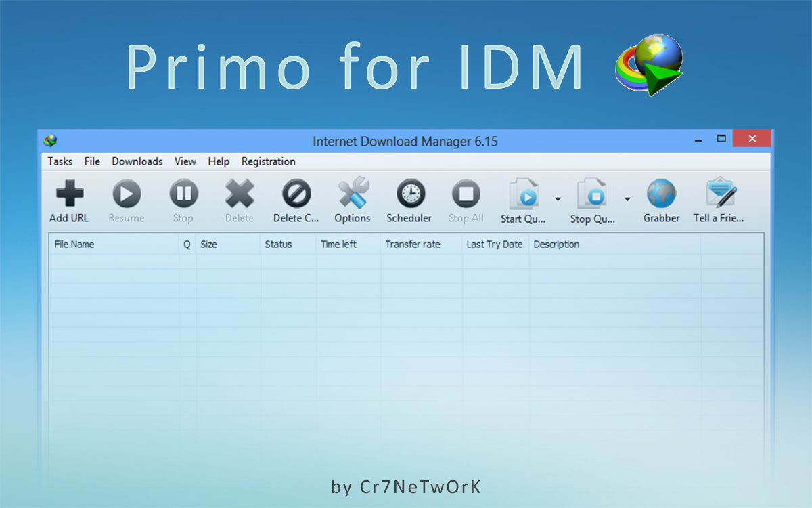
Task: Open the View menu
Action: (x=185, y=161)
